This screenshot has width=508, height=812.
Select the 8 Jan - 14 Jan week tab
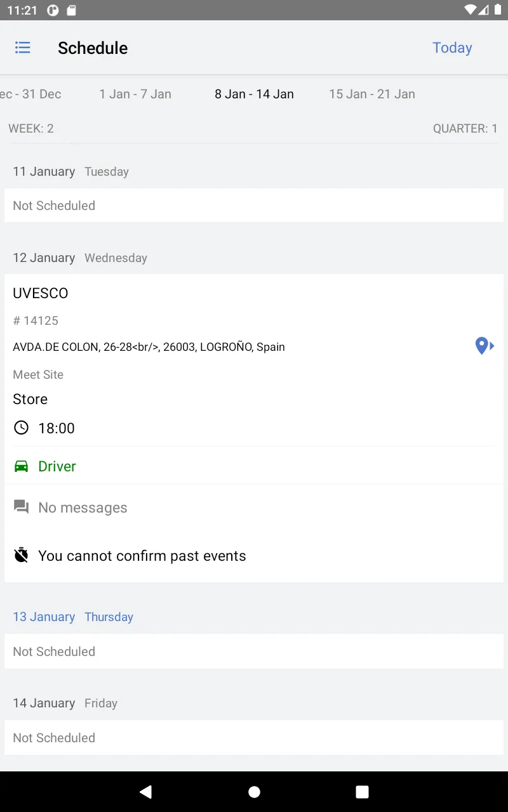click(254, 94)
